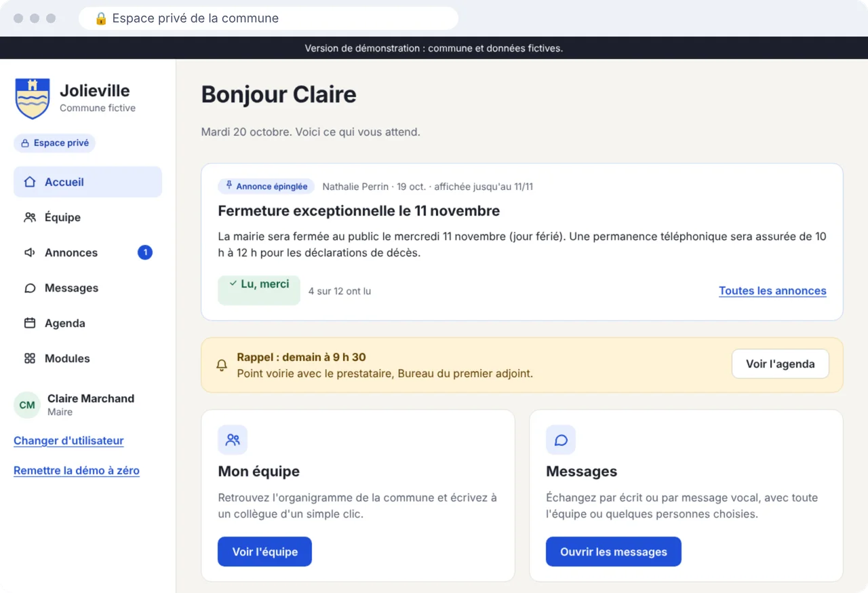Image resolution: width=868 pixels, height=593 pixels.
Task: Click the speech bubble icon beside Messages in sidebar
Action: click(x=30, y=288)
